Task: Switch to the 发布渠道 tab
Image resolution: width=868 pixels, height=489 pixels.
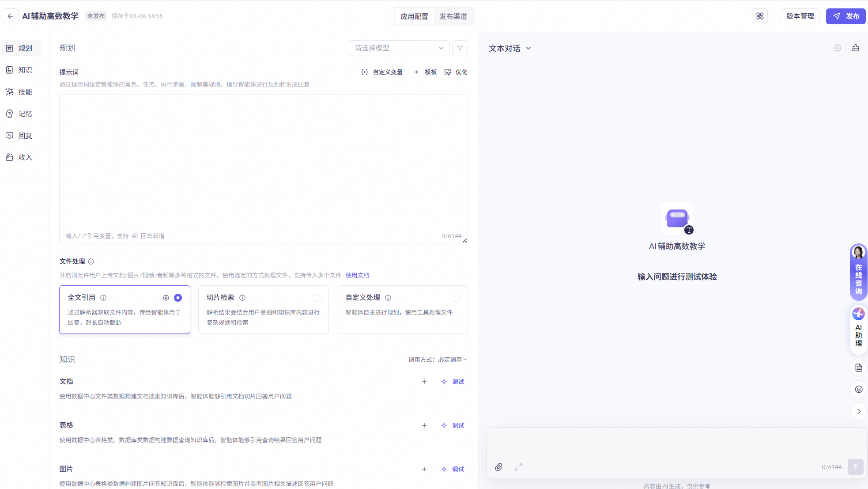Action: (x=453, y=16)
